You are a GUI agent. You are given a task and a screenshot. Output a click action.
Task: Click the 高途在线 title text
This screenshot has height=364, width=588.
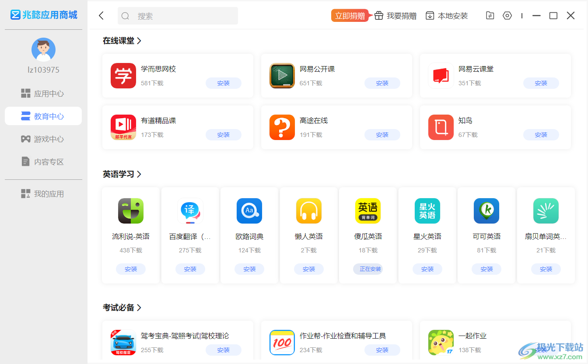pyautogui.click(x=314, y=121)
